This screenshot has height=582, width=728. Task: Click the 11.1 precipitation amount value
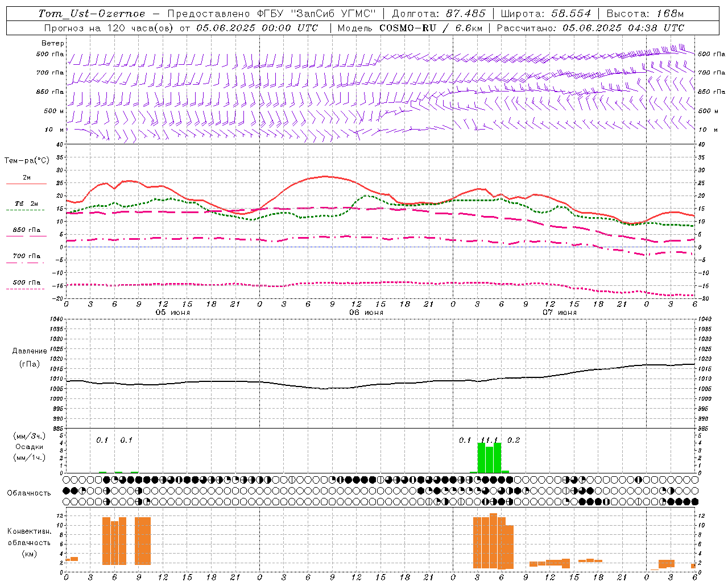click(489, 440)
